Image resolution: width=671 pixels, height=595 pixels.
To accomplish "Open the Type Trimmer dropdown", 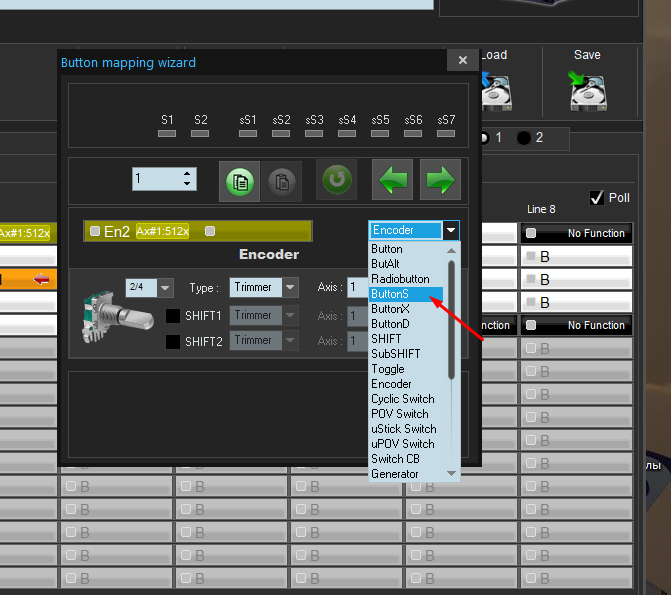I will 290,287.
